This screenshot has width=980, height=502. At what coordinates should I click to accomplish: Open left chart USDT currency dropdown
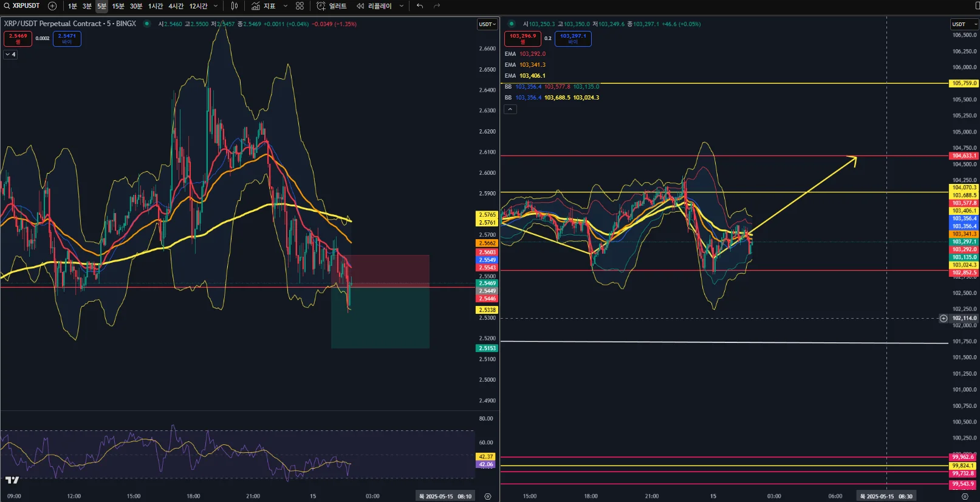coord(487,24)
